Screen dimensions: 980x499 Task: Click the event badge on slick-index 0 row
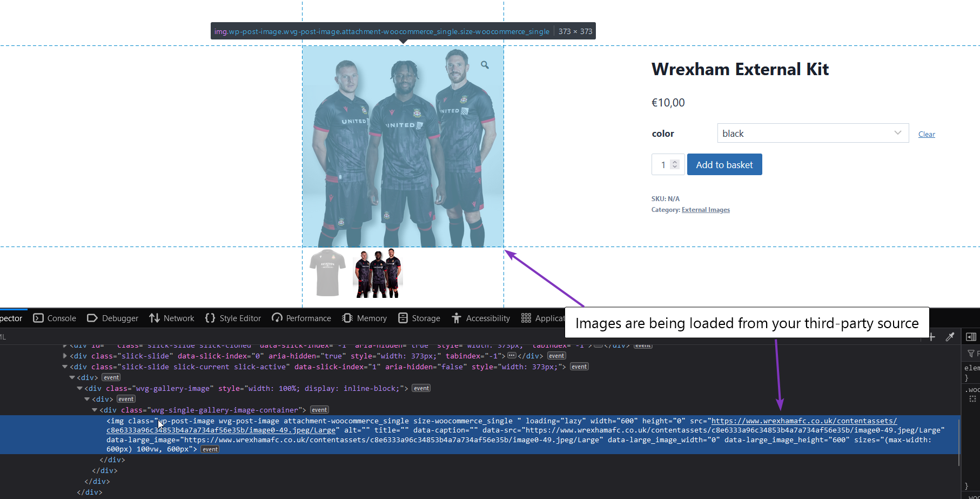(556, 356)
